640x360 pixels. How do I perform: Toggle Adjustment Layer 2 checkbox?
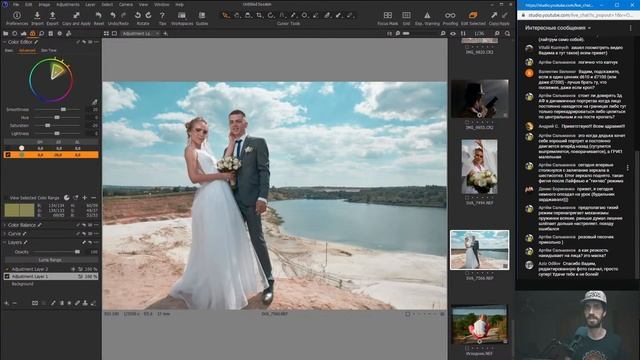[7, 269]
